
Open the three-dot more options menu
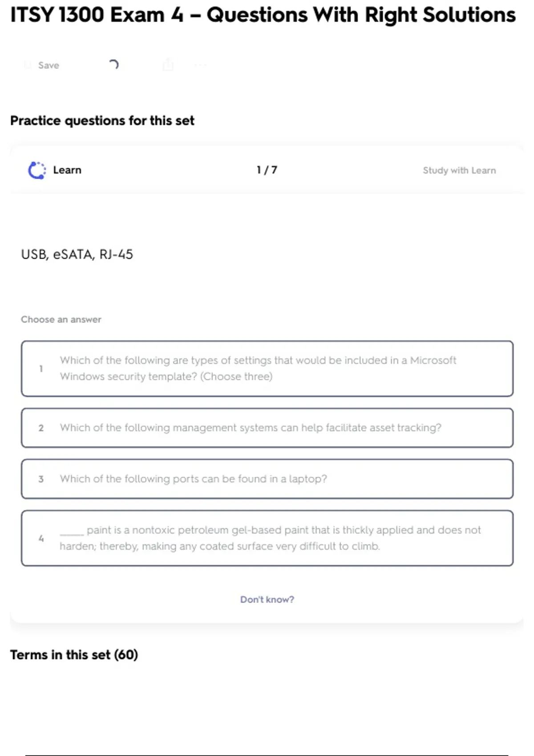pos(200,65)
